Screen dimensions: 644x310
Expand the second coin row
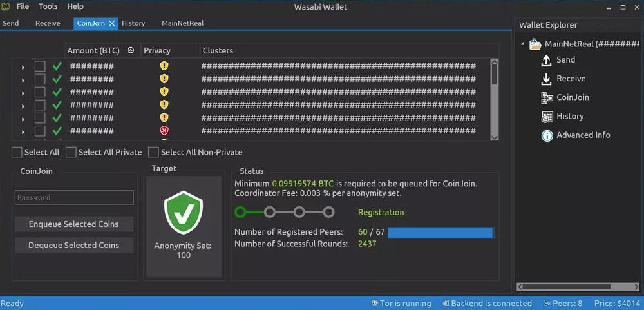(23, 80)
